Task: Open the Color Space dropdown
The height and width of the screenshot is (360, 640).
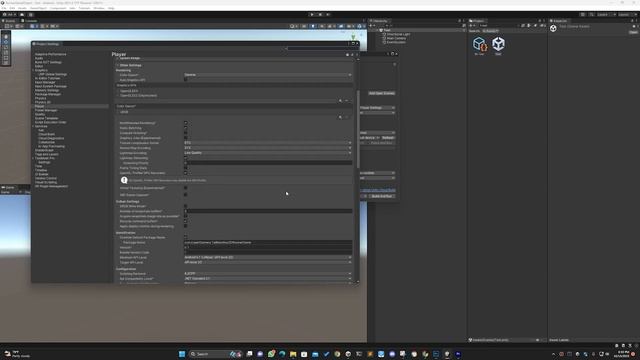Action: (x=268, y=75)
